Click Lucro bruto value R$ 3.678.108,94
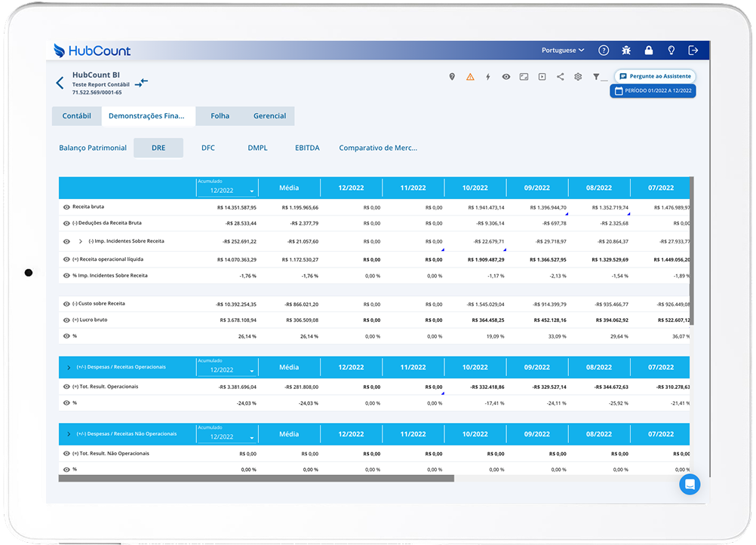The image size is (756, 545). [x=238, y=320]
